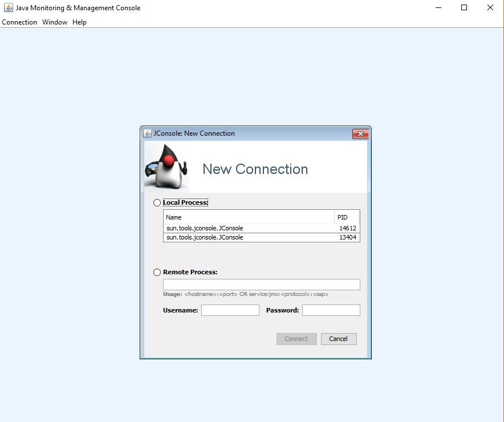The height and width of the screenshot is (422, 504).
Task: Open the Window menu
Action: 55,22
